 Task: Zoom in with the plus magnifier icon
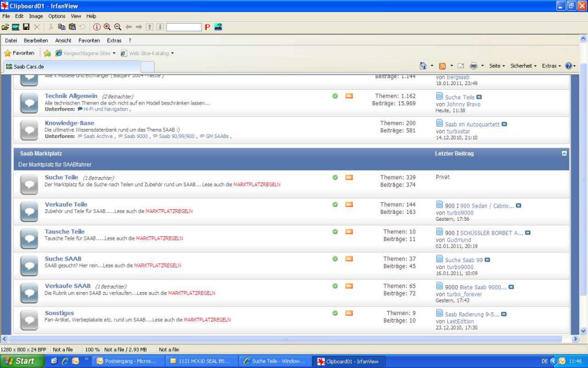tap(107, 27)
